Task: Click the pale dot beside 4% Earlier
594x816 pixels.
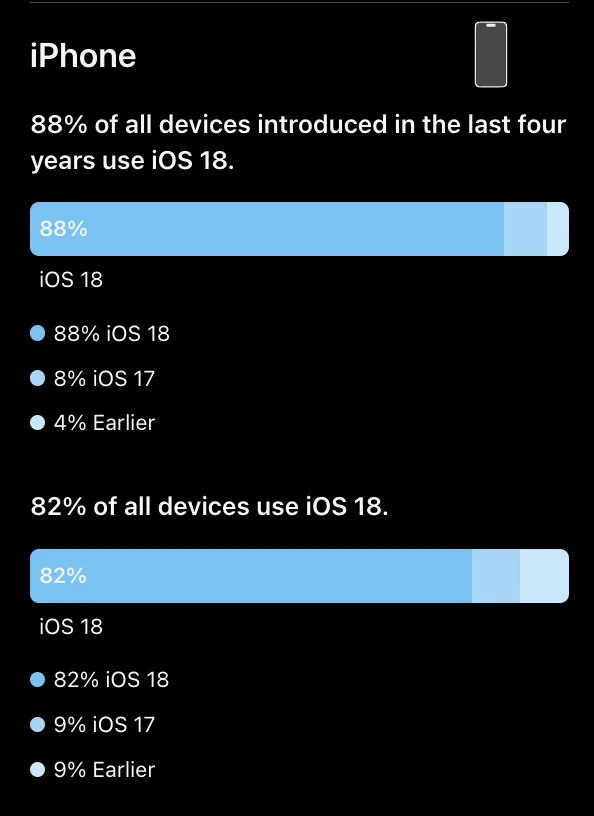Action: pos(37,423)
